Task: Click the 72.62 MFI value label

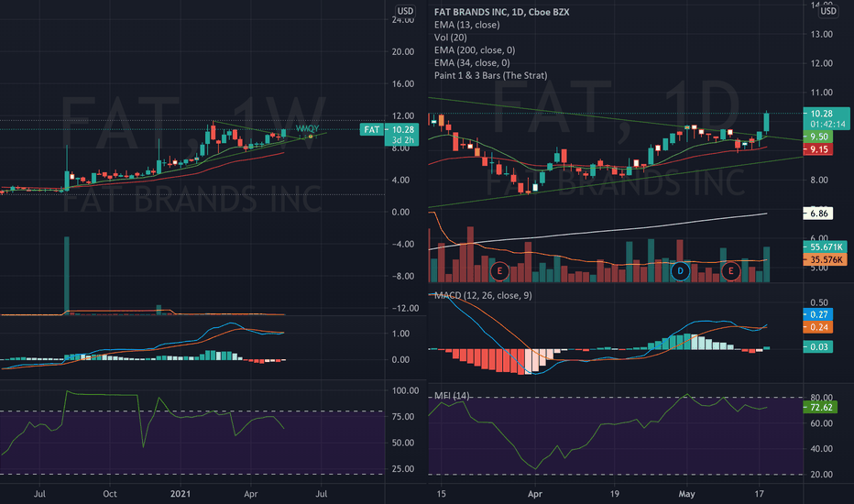Action: point(820,407)
